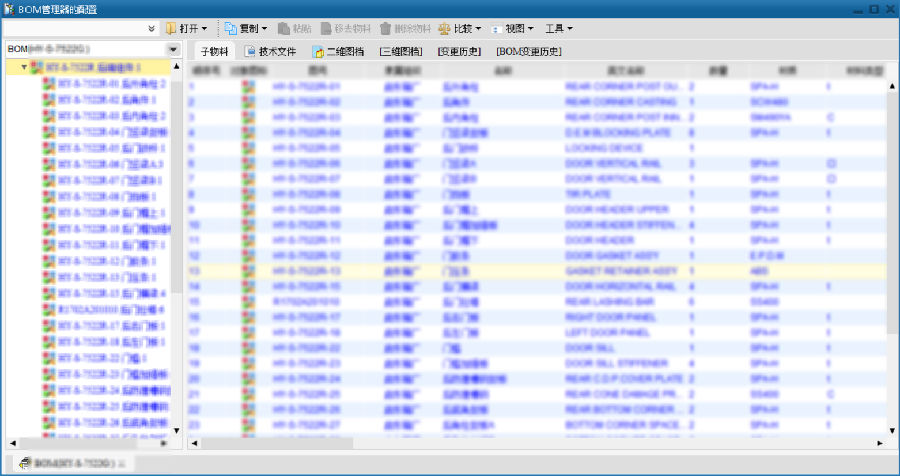
Task: Click the 移去物料 remove material button
Action: (346, 28)
